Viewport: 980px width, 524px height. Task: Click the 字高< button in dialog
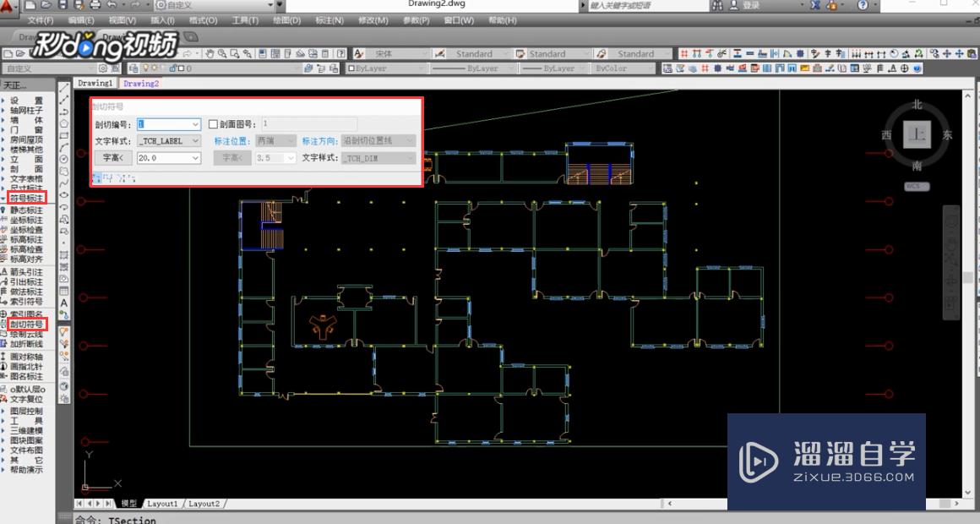[113, 158]
